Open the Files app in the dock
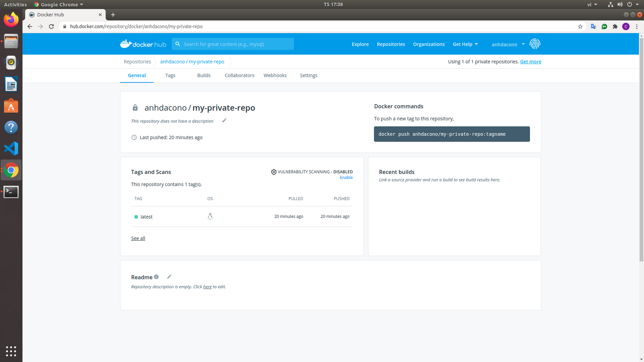 click(x=11, y=41)
